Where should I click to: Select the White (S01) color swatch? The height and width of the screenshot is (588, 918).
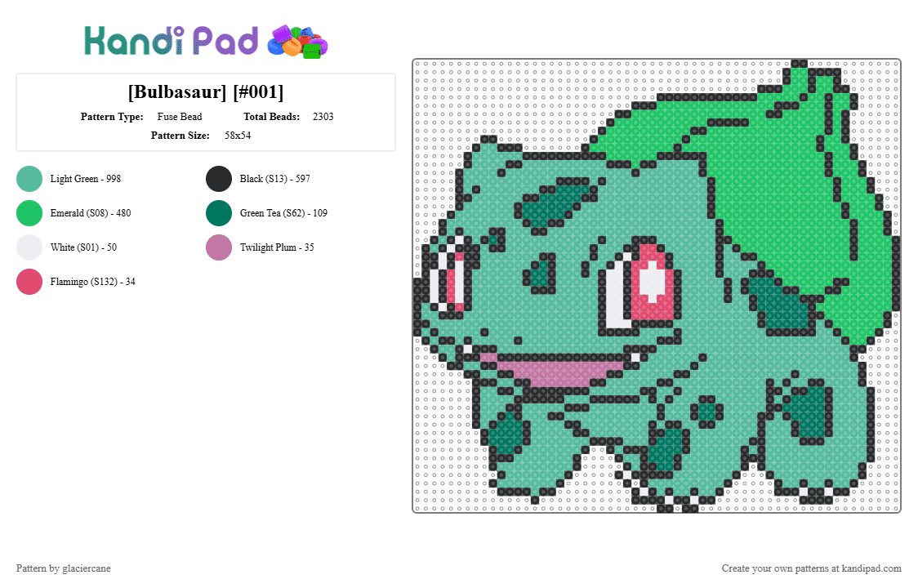29,247
